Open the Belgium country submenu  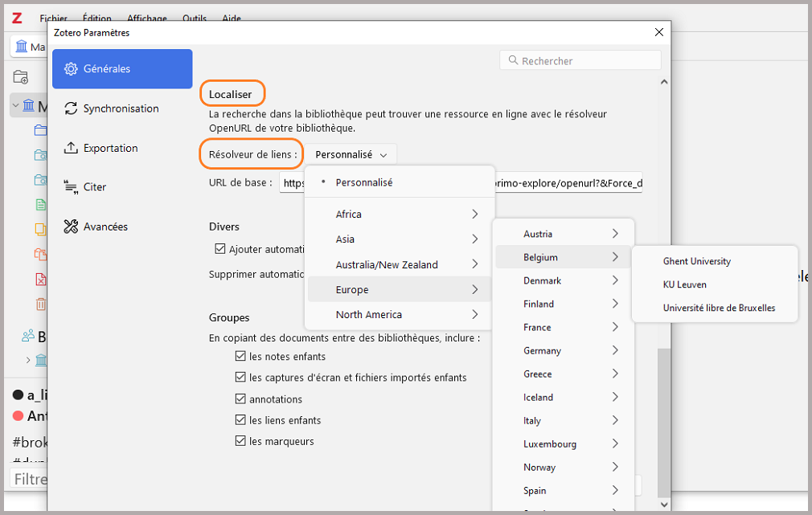pyautogui.click(x=564, y=257)
